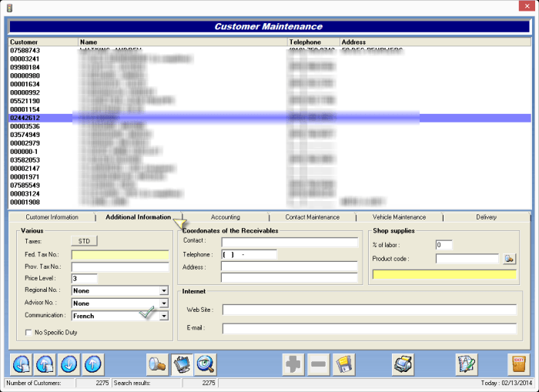Select customer row 000000-1
This screenshot has width=539, height=392.
269,152
